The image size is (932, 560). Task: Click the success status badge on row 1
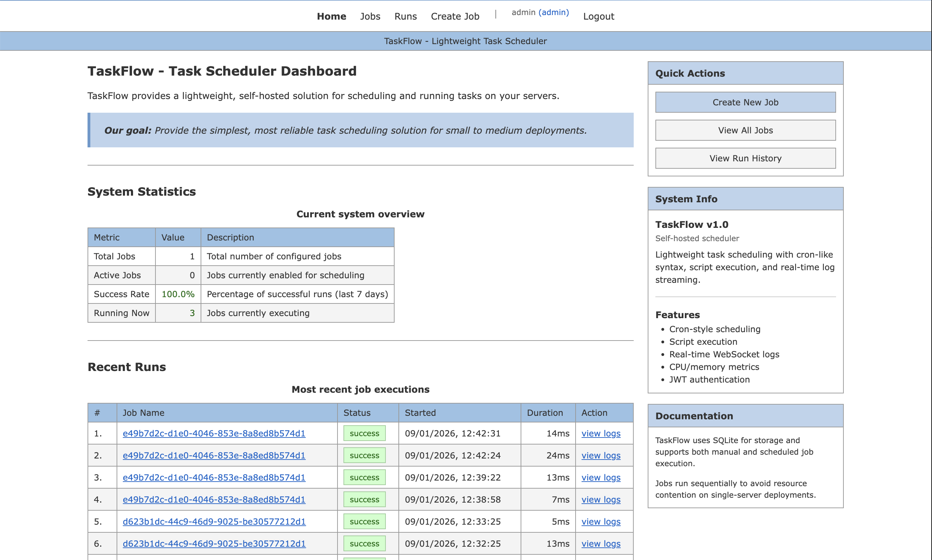pyautogui.click(x=364, y=433)
